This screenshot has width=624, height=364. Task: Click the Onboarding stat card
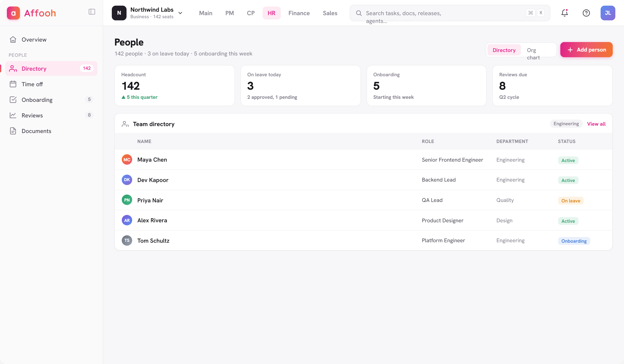pyautogui.click(x=426, y=86)
